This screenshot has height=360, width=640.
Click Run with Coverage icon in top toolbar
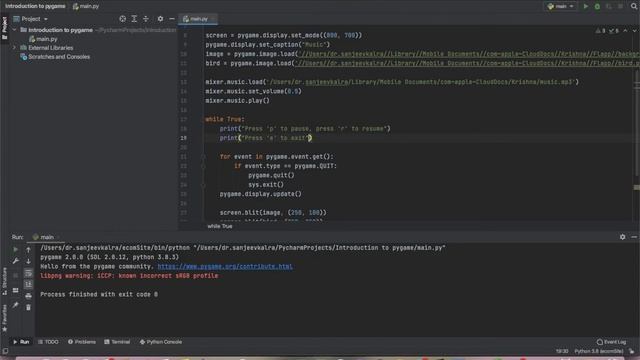pyautogui.click(x=609, y=6)
